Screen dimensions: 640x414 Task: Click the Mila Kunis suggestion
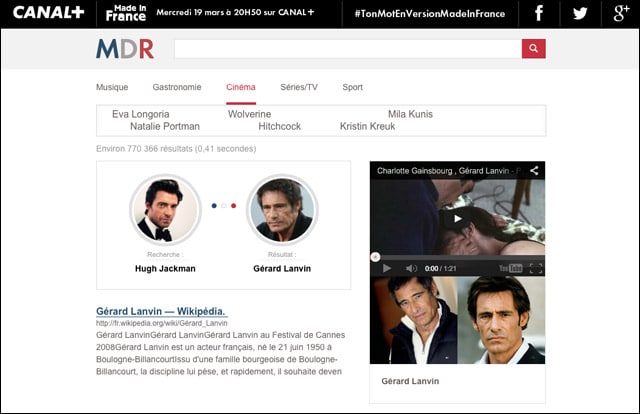pos(410,114)
